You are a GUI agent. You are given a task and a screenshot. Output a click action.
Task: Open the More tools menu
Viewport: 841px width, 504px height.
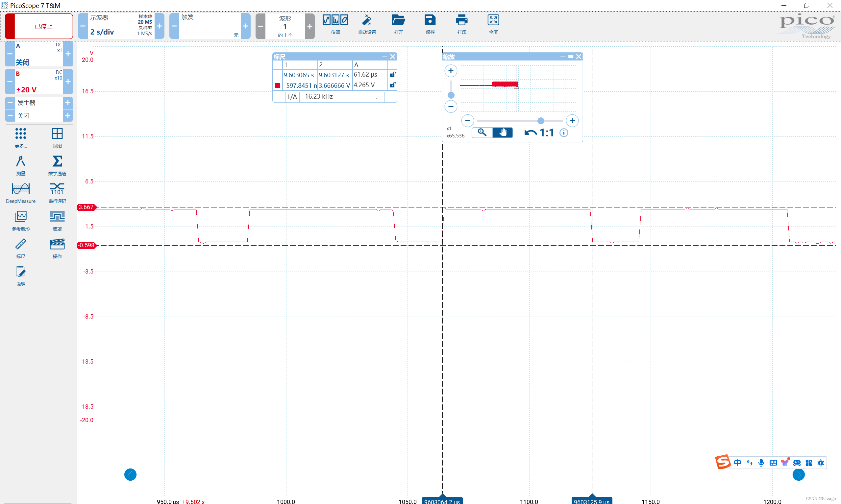coord(21,138)
